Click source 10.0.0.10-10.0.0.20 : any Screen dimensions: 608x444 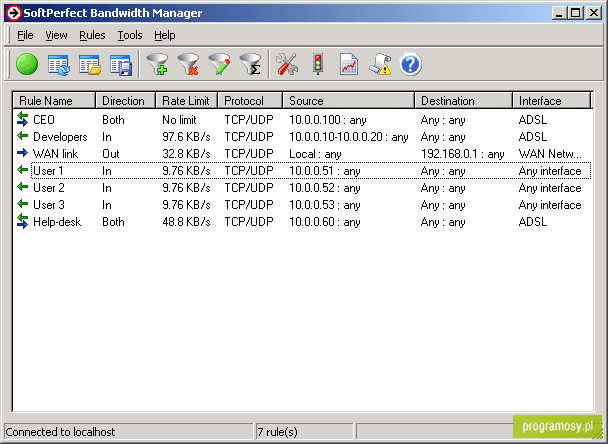click(x=349, y=137)
